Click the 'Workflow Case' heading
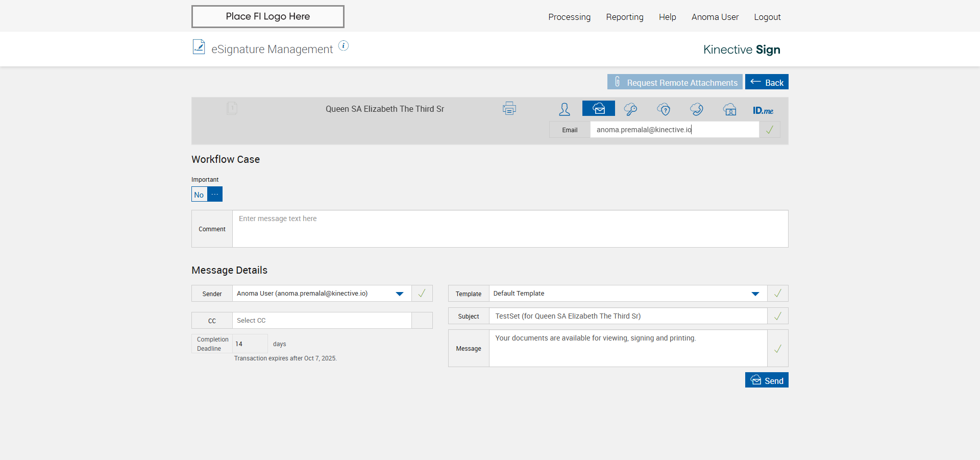The image size is (980, 460). (226, 159)
